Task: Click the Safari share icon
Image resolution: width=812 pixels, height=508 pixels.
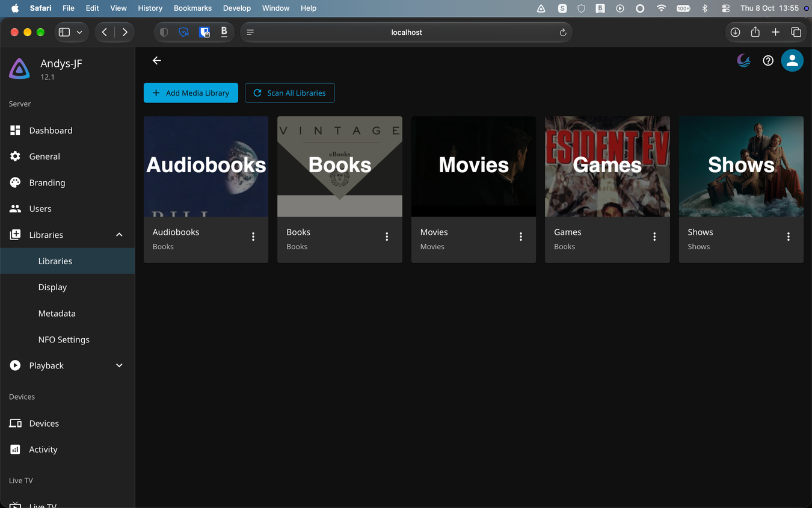Action: (x=755, y=33)
